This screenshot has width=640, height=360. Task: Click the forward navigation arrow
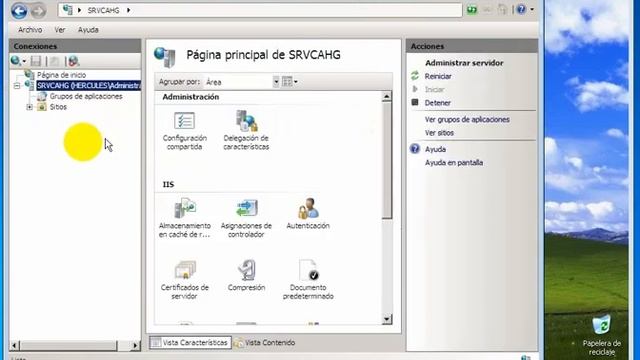(38, 11)
